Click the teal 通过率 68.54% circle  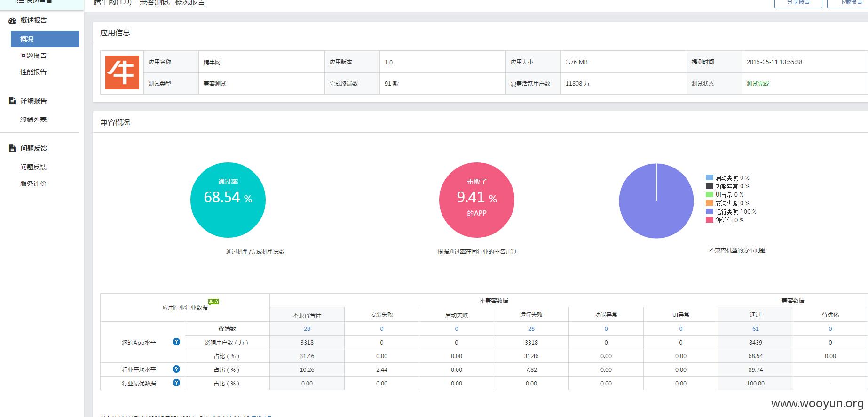pos(228,200)
